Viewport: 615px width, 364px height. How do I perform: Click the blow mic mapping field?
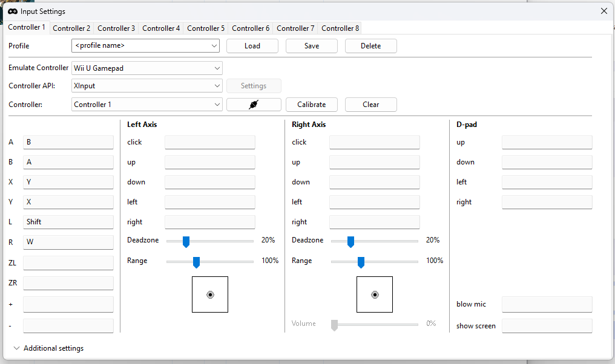(547, 305)
